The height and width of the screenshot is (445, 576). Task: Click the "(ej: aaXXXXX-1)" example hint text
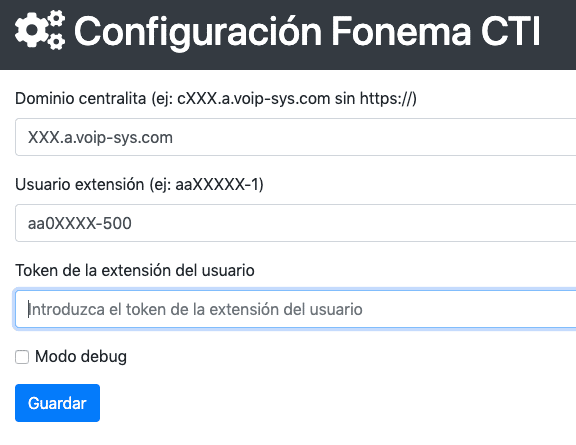pyautogui.click(x=206, y=184)
